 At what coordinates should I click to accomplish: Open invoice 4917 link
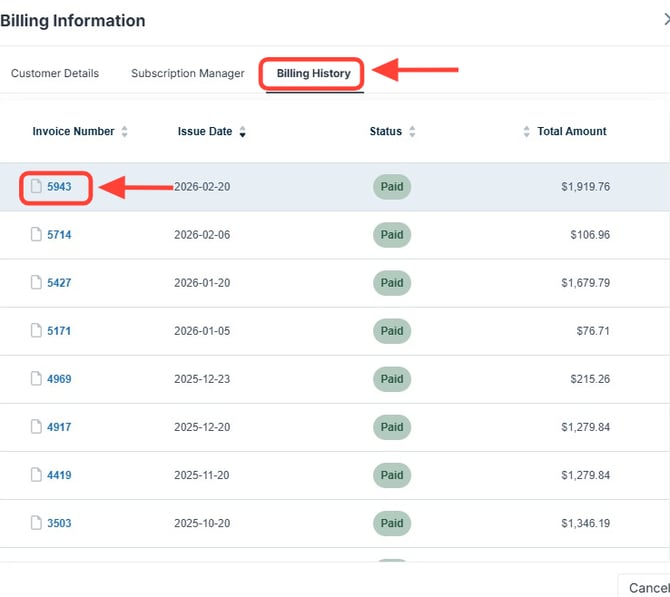59,427
